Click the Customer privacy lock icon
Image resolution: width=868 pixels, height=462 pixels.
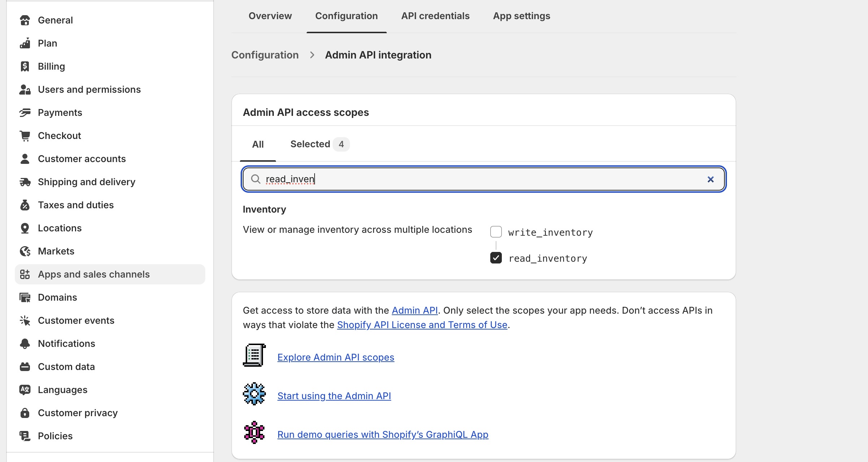[x=25, y=413]
